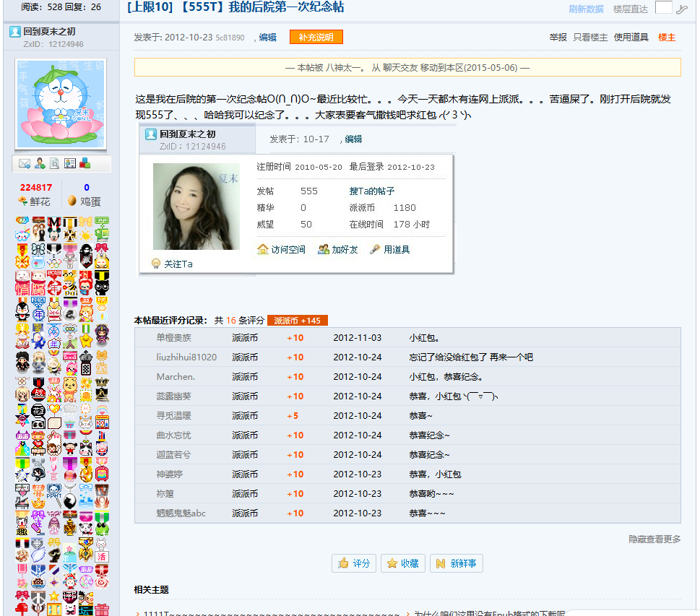Expand ratings with 隐藏查看更多
700x616 pixels.
coord(654,539)
